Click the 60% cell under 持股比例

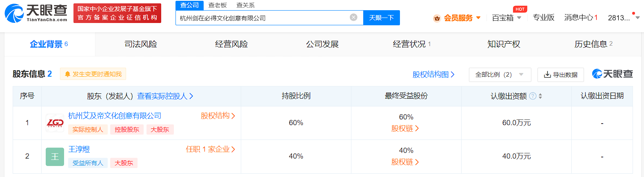pyautogui.click(x=296, y=123)
